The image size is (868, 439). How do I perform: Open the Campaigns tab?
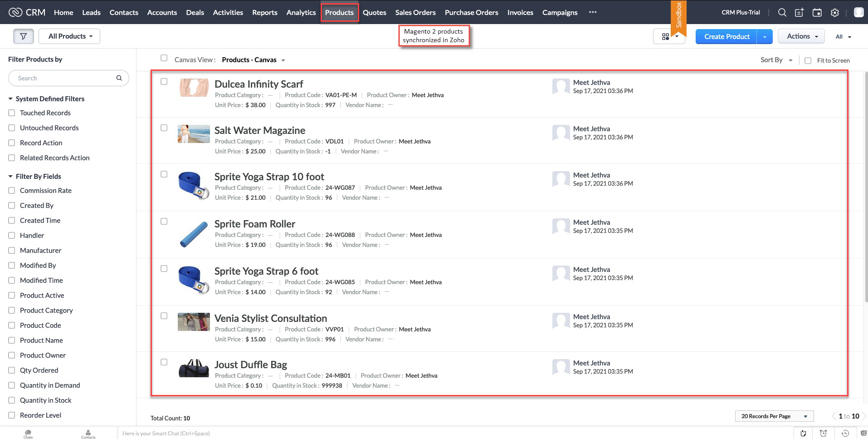click(x=560, y=12)
